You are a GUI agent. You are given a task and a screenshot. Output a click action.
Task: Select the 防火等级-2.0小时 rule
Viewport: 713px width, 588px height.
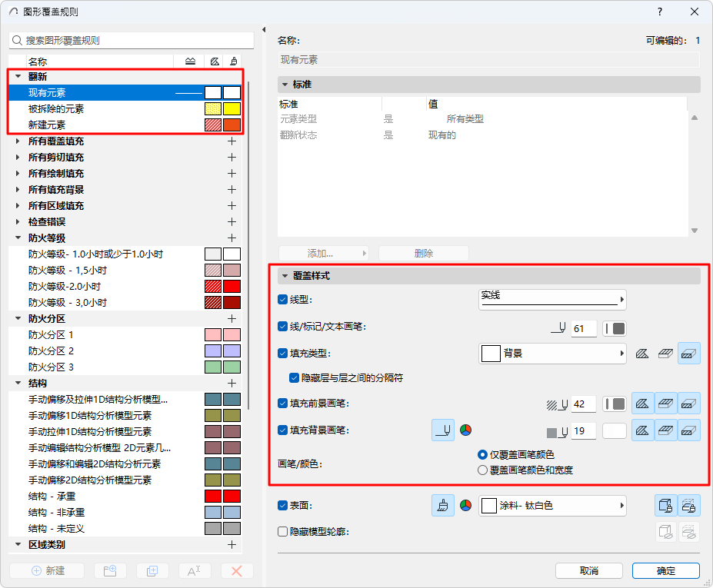click(x=125, y=286)
